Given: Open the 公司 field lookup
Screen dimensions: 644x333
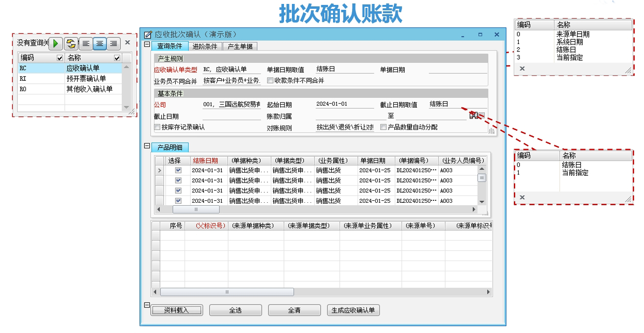Looking at the screenshot, I should point(231,104).
